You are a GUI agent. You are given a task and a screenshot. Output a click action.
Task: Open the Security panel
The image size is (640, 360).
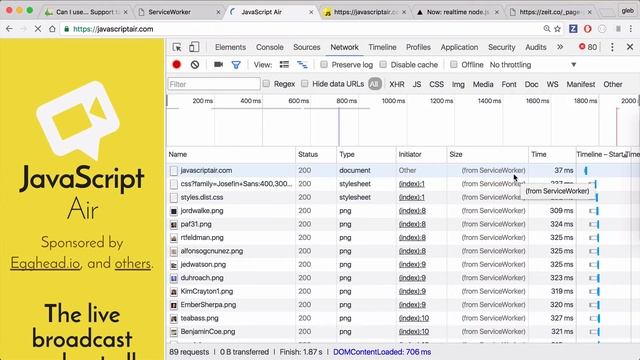click(x=502, y=47)
